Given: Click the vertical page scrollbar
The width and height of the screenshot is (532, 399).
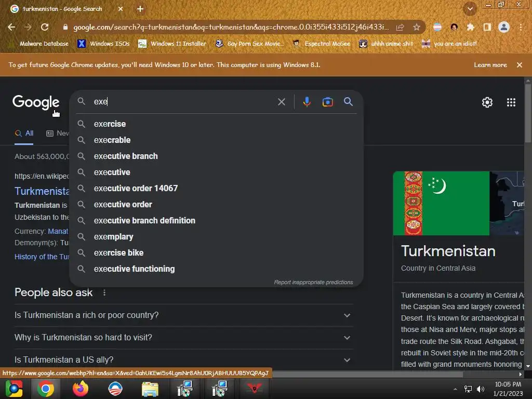Looking at the screenshot, I should pyautogui.click(x=528, y=114).
